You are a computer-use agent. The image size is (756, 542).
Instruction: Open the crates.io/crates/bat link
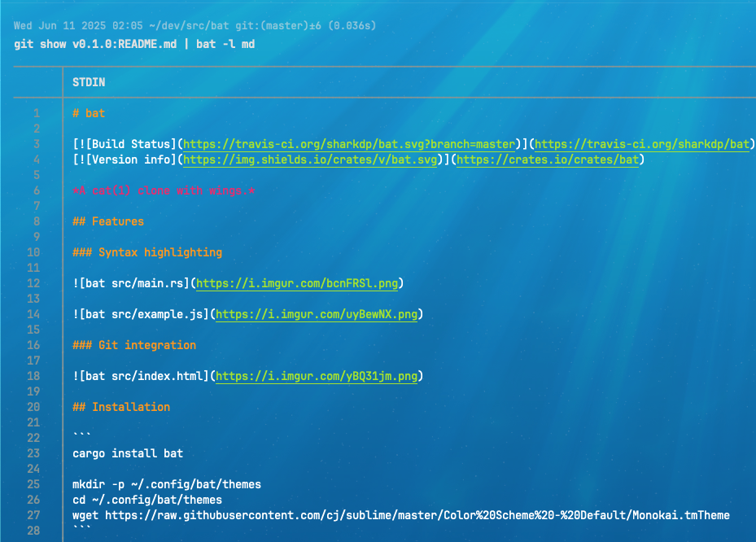click(548, 160)
